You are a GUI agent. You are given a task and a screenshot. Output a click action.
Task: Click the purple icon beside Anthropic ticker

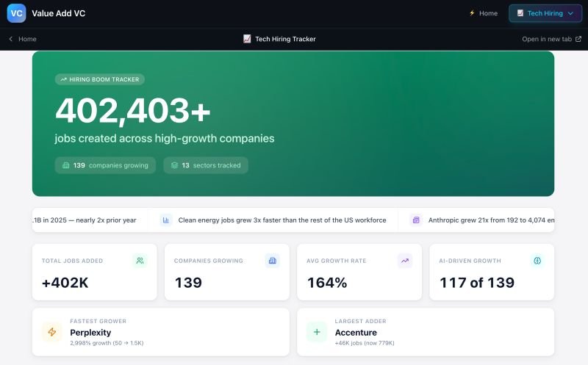click(x=416, y=220)
